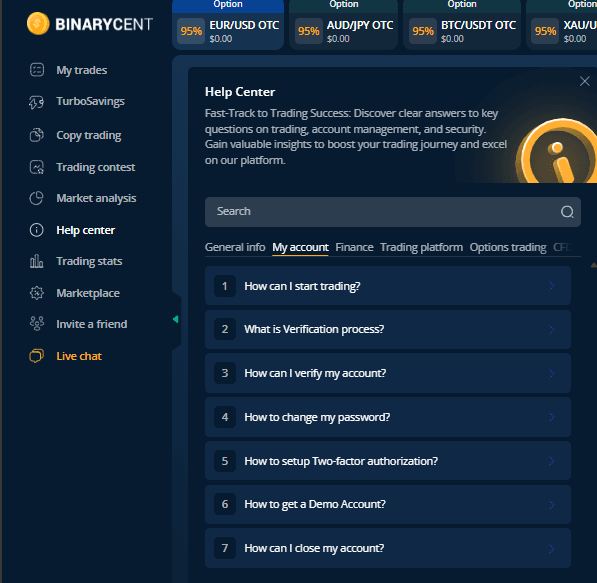Screen dimensions: 597x583
Task: Open the How can I close my account? entry
Action: 388,548
